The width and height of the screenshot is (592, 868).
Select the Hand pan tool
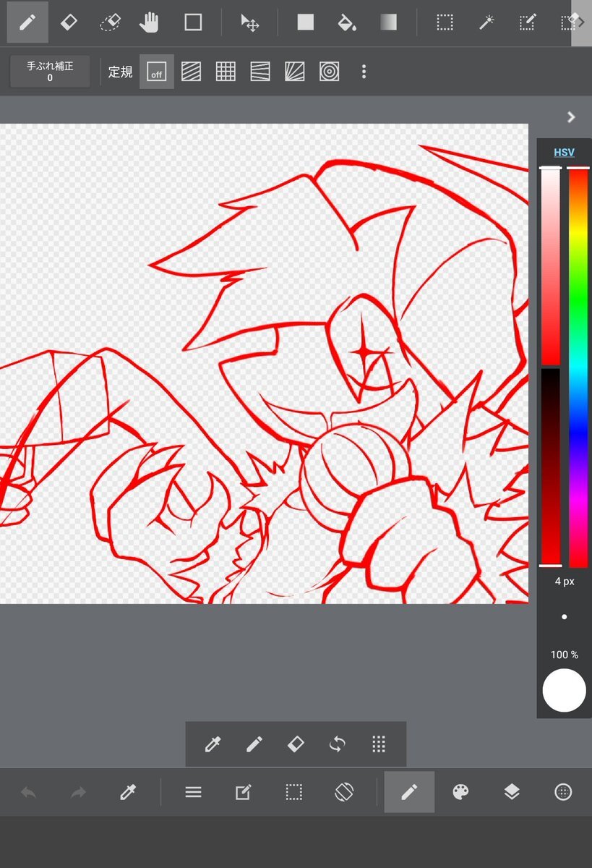coord(150,22)
